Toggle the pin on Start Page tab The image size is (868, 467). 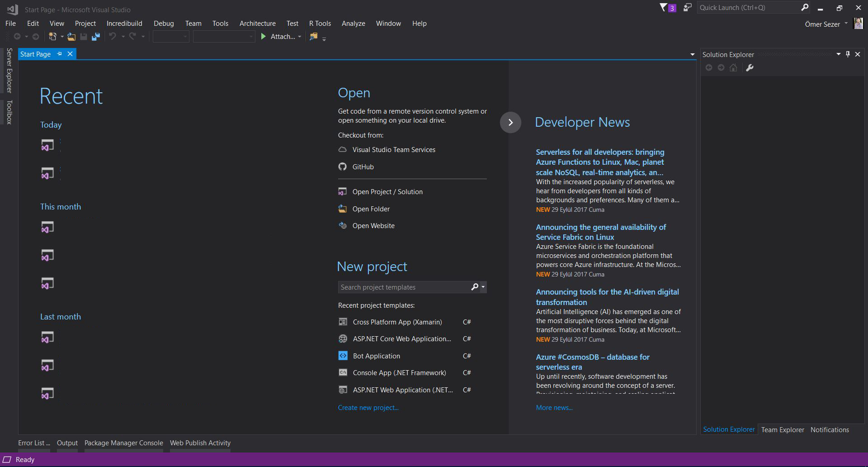(59, 54)
